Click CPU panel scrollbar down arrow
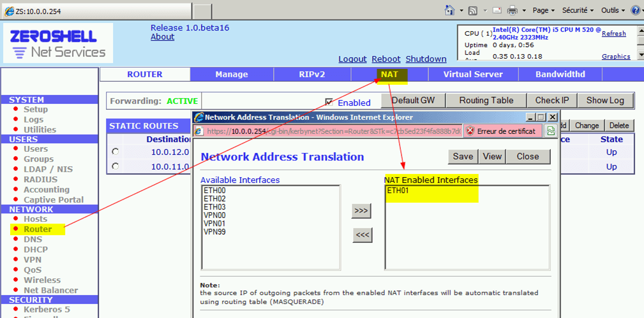The image size is (644, 318). coord(640,55)
